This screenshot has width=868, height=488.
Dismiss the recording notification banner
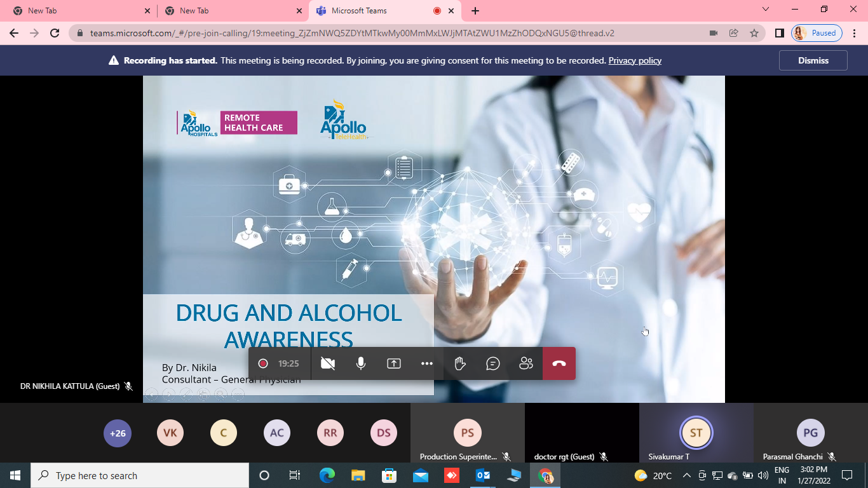pos(813,60)
